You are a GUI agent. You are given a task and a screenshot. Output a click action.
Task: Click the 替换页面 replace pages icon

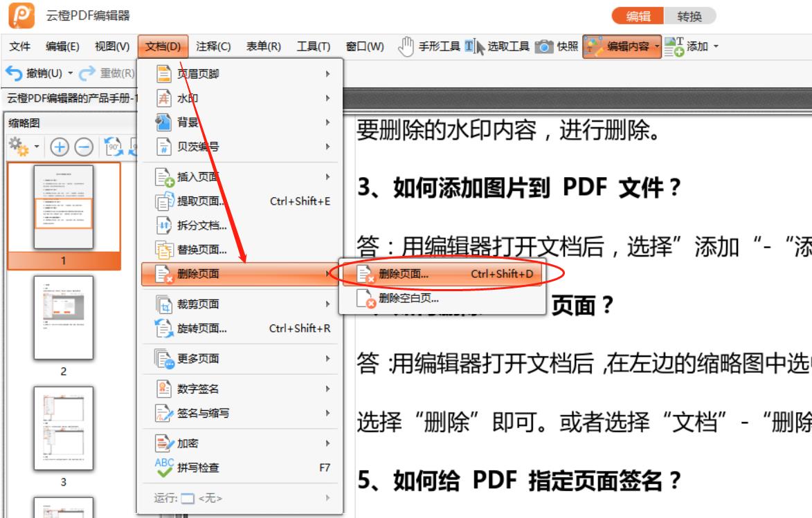[164, 250]
